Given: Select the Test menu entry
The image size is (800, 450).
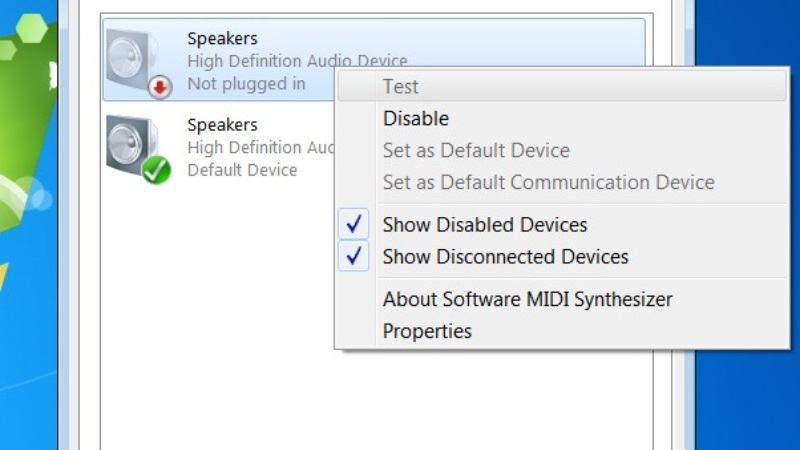Looking at the screenshot, I should [x=400, y=87].
